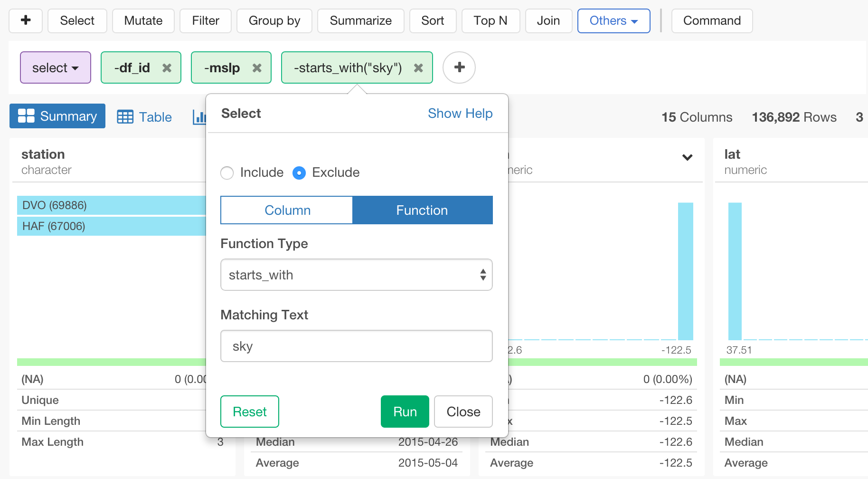Remove the -df_id condition chip
The image size is (868, 479).
coord(167,67)
